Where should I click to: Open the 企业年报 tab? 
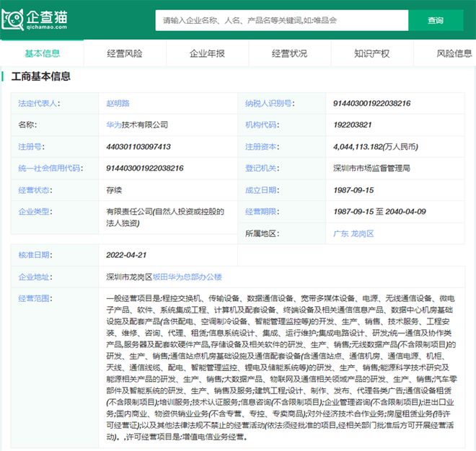coord(207,54)
